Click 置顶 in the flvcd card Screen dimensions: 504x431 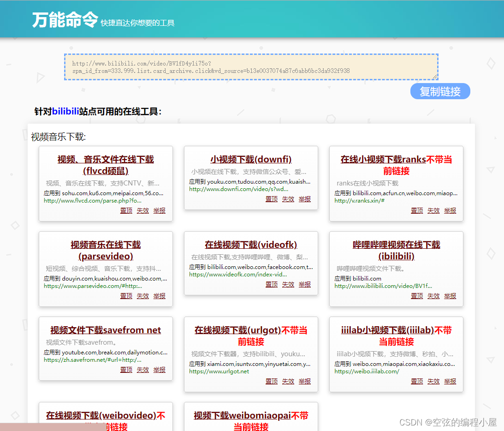(126, 211)
